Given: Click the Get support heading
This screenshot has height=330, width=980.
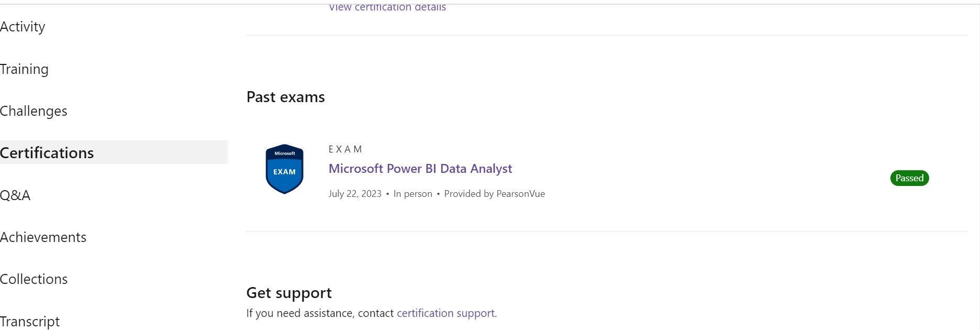Looking at the screenshot, I should [x=289, y=293].
